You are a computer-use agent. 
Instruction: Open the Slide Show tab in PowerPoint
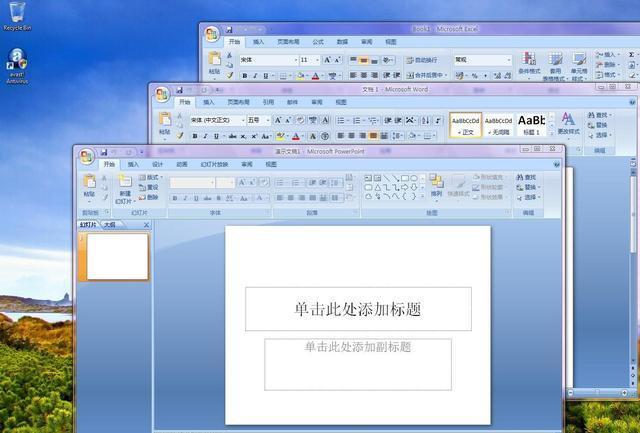click(x=214, y=164)
